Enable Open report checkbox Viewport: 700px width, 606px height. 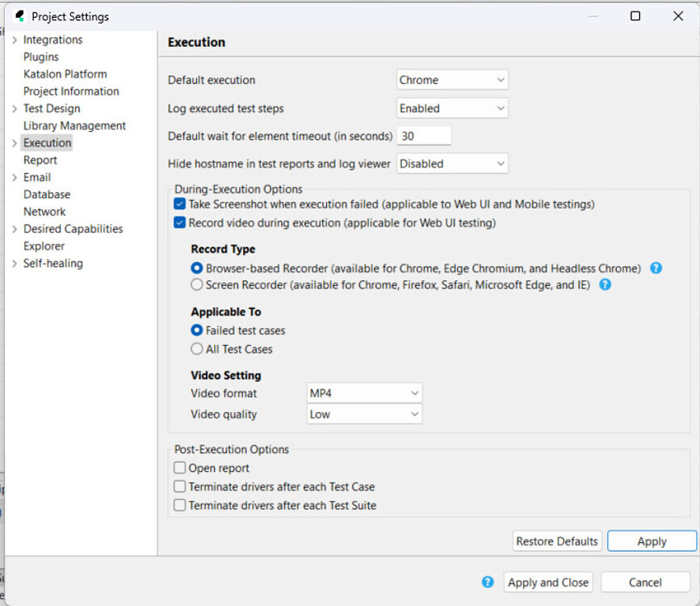pyautogui.click(x=180, y=469)
